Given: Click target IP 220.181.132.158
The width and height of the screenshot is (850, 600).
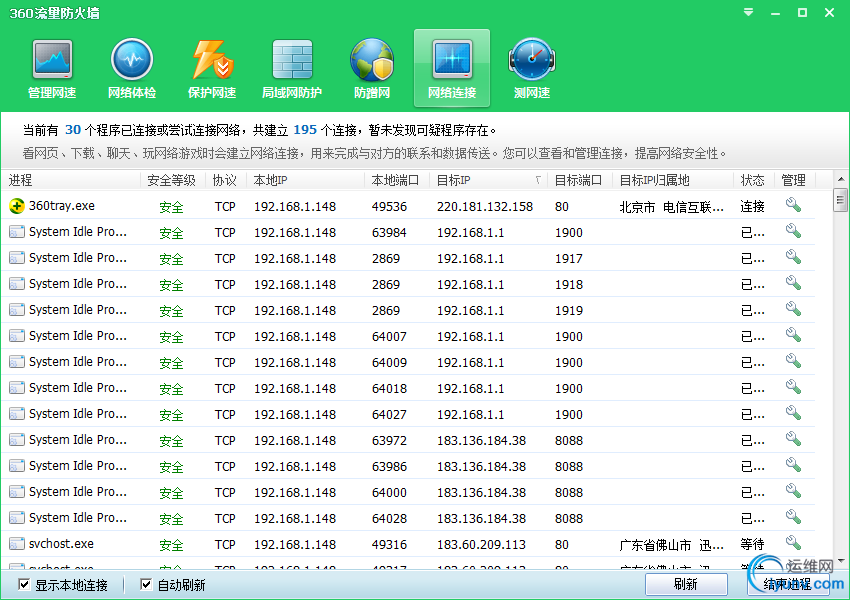Looking at the screenshot, I should [485, 207].
